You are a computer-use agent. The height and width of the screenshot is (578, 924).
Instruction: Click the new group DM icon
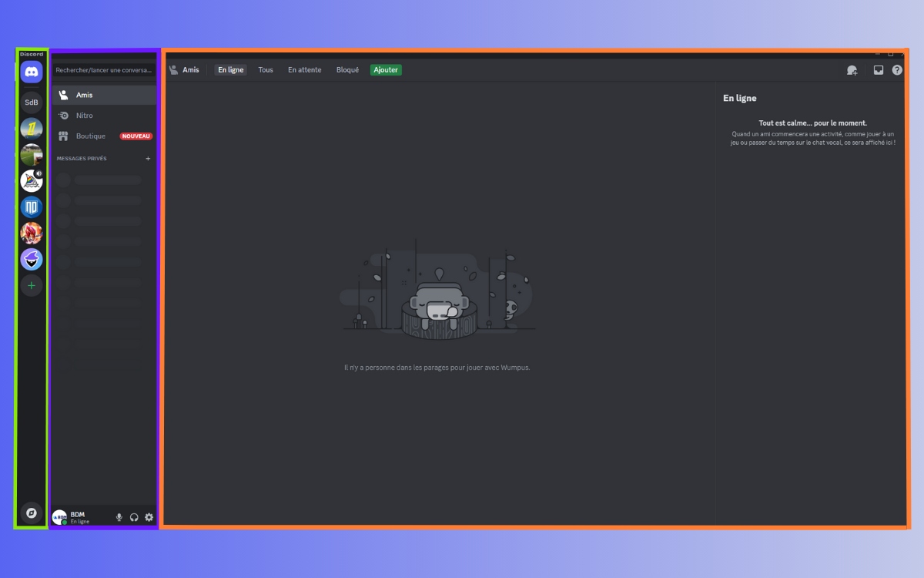pos(852,70)
